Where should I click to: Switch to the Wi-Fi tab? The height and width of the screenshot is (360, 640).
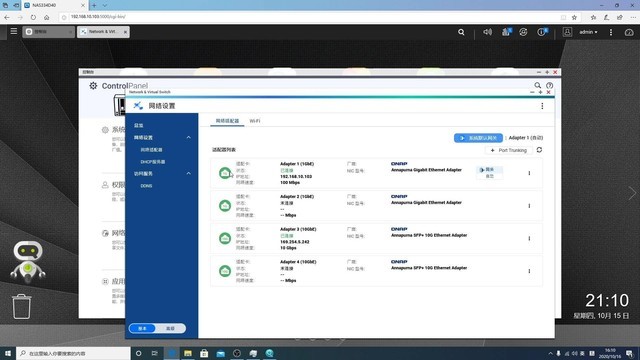(x=255, y=121)
